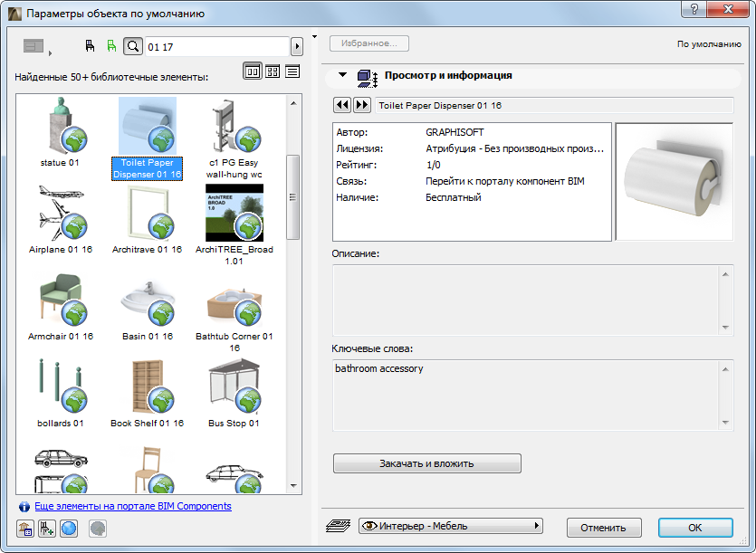Select the bollards 01 element

pos(61,393)
